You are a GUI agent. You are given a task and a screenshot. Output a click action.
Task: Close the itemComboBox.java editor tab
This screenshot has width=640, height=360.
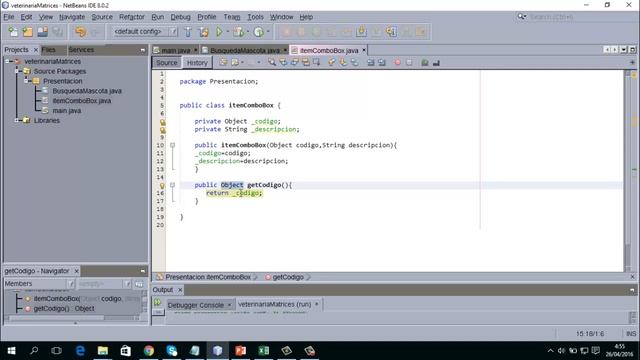coord(364,50)
